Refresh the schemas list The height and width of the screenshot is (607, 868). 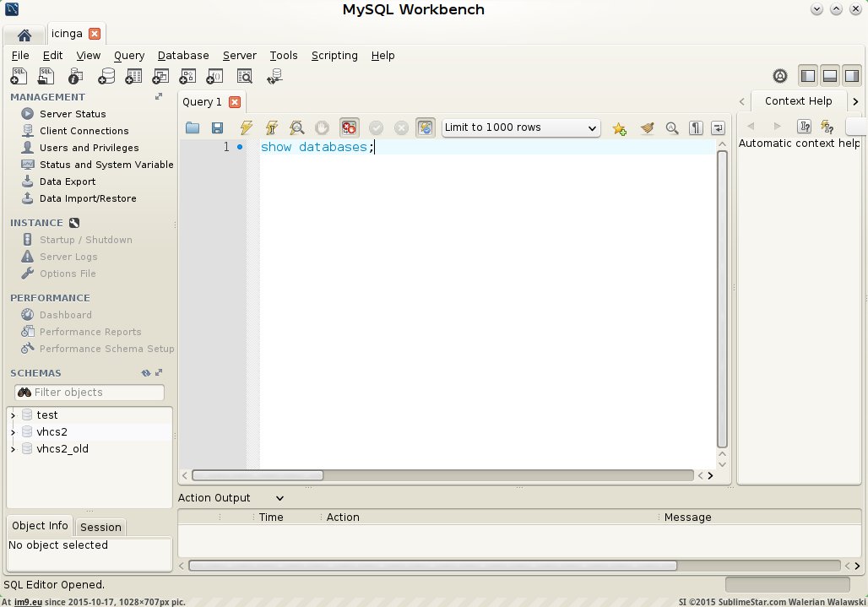pos(145,373)
